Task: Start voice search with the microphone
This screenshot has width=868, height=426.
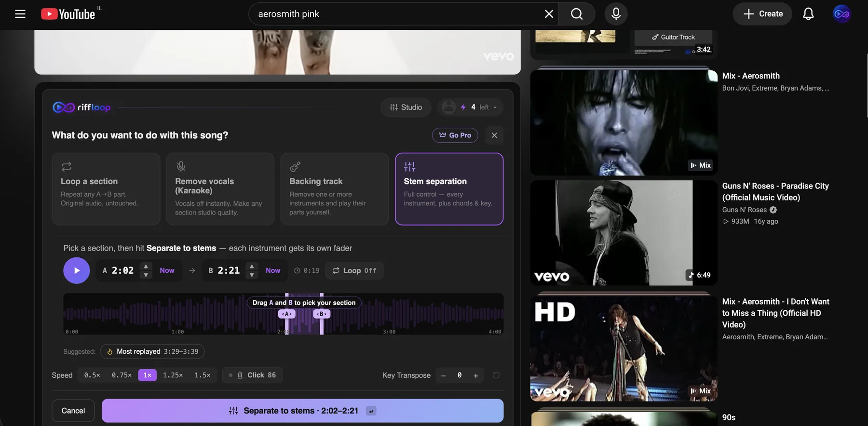Action: coord(616,14)
